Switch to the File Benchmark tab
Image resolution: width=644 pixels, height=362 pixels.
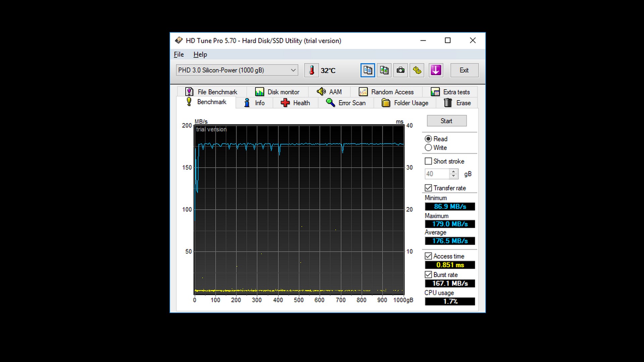(211, 92)
